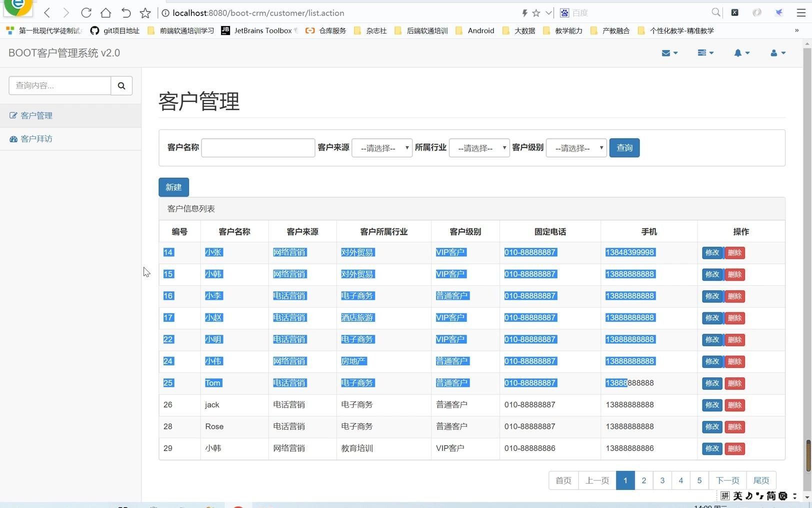Expand more bookmarks with the chevron
The height and width of the screenshot is (508, 812).
[796, 31]
